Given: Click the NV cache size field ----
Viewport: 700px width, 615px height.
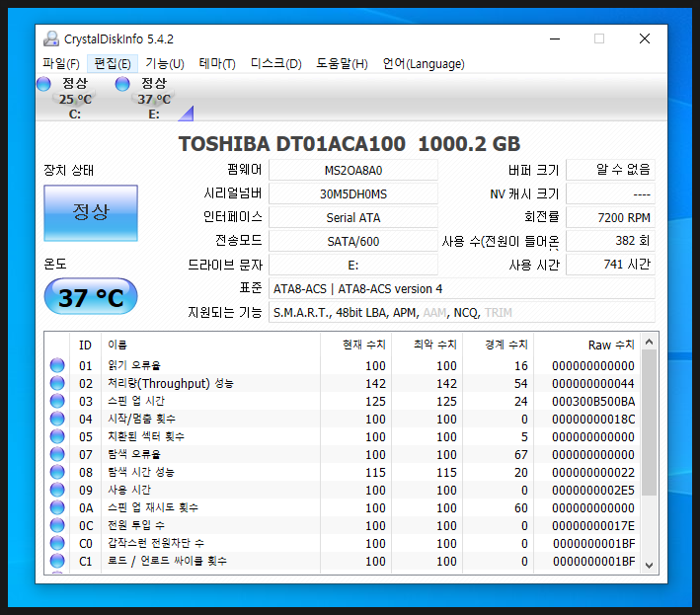Looking at the screenshot, I should (x=611, y=193).
